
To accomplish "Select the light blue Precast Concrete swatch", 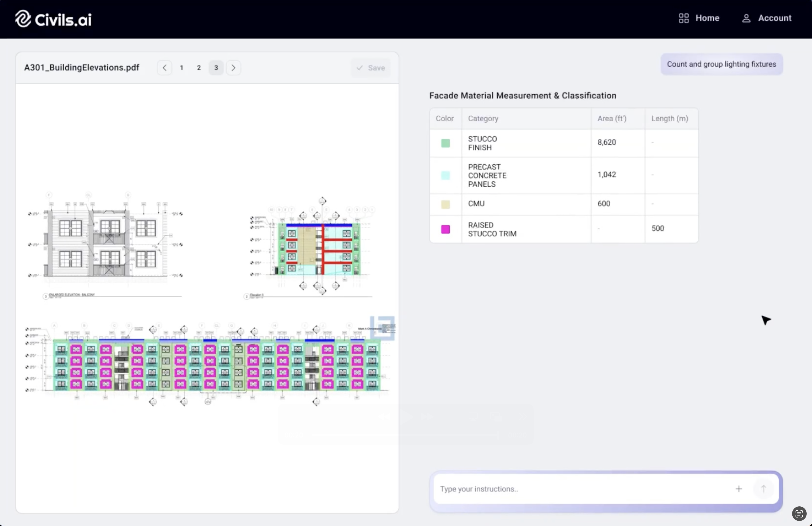I will 445,176.
